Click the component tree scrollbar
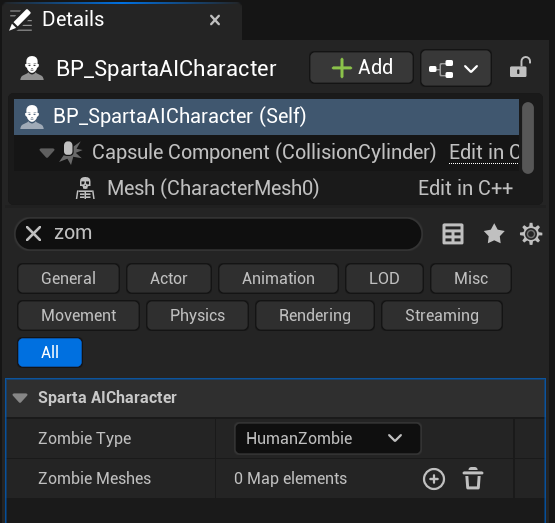Screen dimensions: 555x523 528,138
